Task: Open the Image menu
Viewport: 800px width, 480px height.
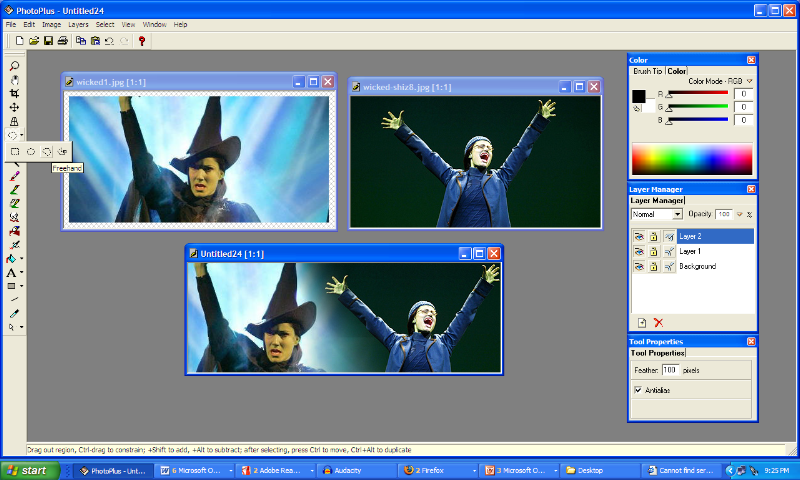Action: (51, 24)
